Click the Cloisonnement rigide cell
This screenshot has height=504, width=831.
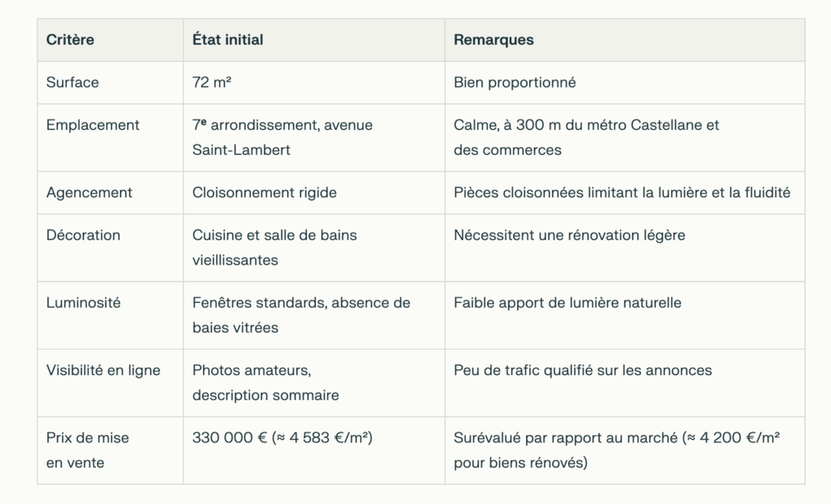pyautogui.click(x=265, y=192)
